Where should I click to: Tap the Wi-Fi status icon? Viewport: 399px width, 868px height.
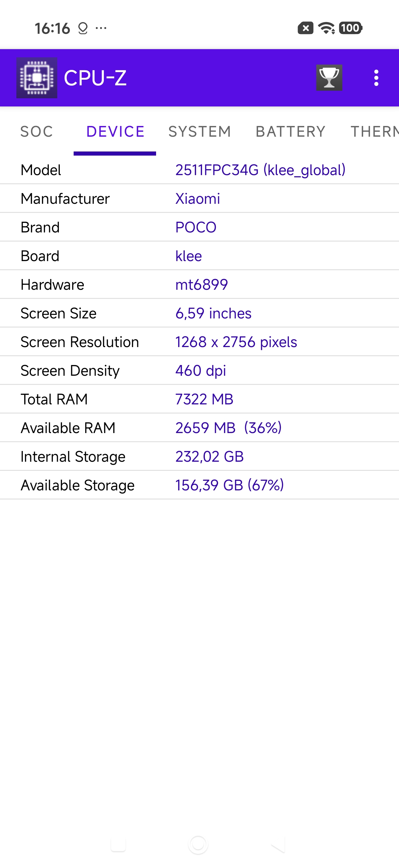coord(326,28)
